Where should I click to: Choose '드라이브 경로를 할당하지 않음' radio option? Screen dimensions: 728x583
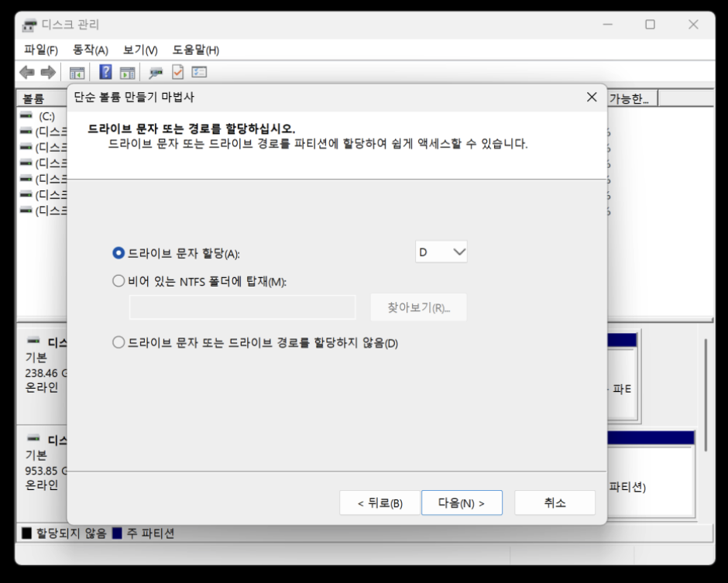(x=118, y=342)
